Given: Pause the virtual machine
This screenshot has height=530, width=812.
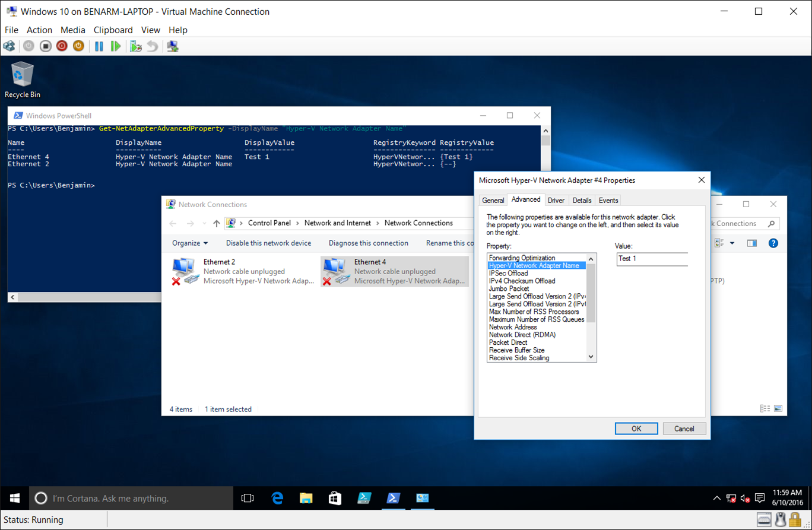Looking at the screenshot, I should tap(99, 46).
